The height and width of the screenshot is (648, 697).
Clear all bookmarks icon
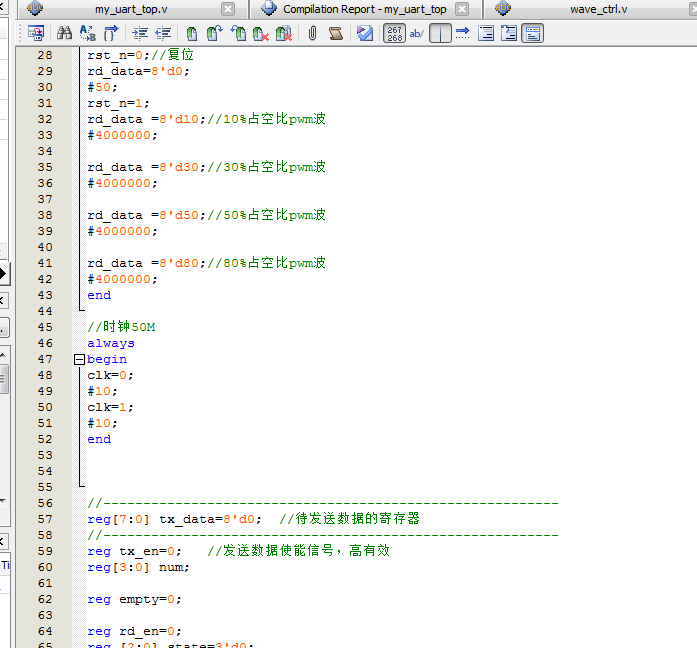pyautogui.click(x=284, y=33)
